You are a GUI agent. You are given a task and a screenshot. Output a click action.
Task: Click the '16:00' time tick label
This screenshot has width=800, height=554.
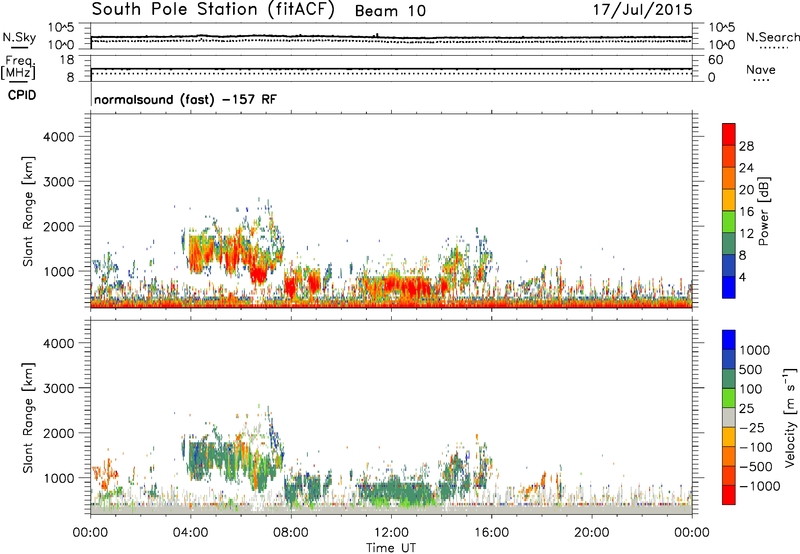point(491,533)
